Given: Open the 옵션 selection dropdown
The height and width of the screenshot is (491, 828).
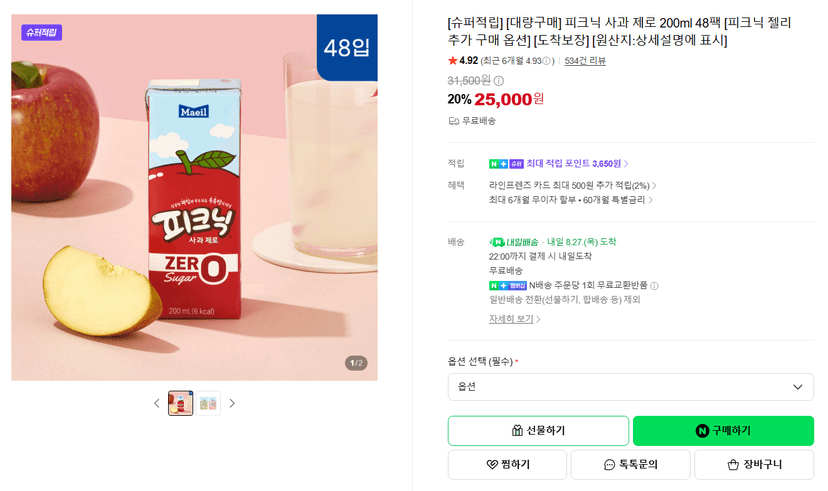Looking at the screenshot, I should click(x=631, y=387).
